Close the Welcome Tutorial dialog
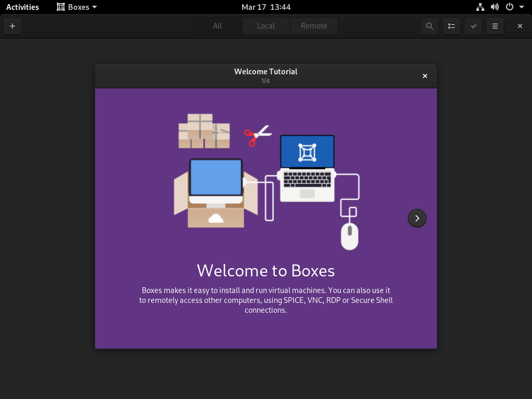 425,76
